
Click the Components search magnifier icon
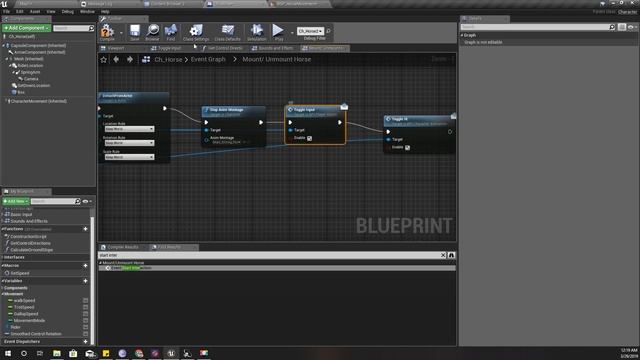[x=91, y=28]
